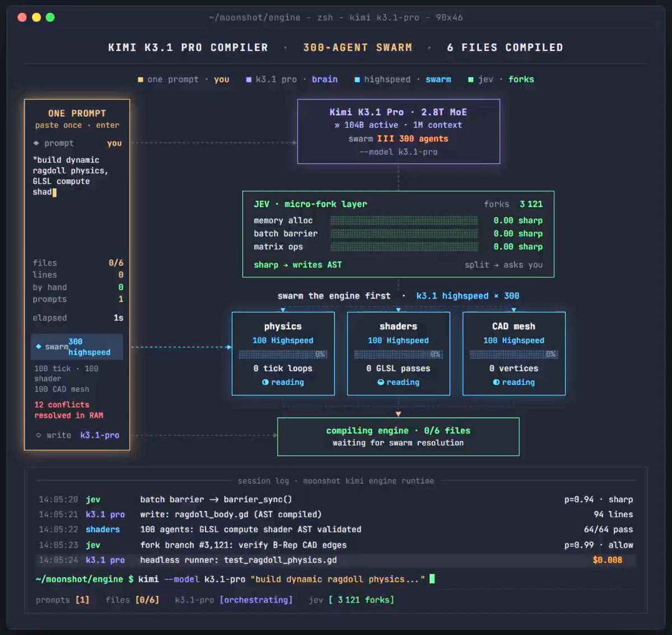The height and width of the screenshot is (635, 672).
Task: Click the "300-AGENT SWARM" header text
Action: tap(357, 48)
